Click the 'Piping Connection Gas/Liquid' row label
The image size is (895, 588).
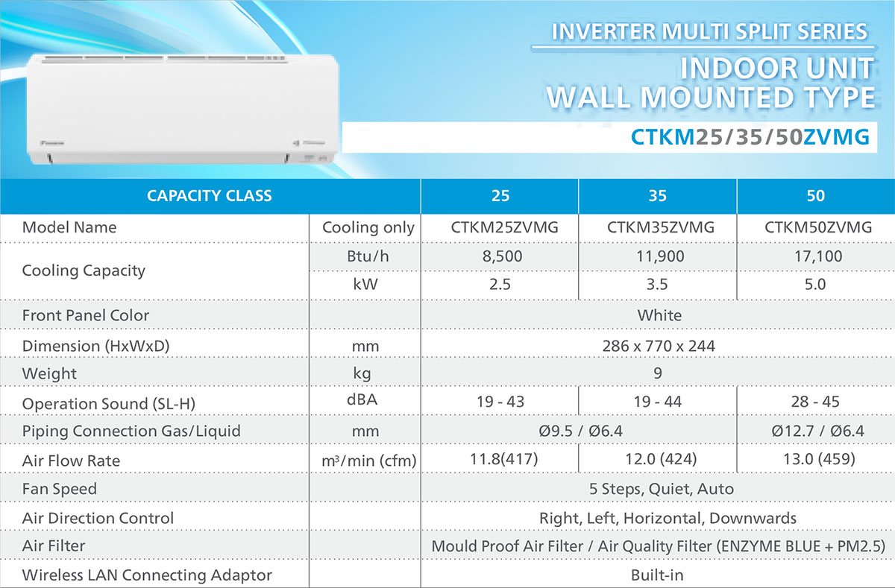click(131, 431)
